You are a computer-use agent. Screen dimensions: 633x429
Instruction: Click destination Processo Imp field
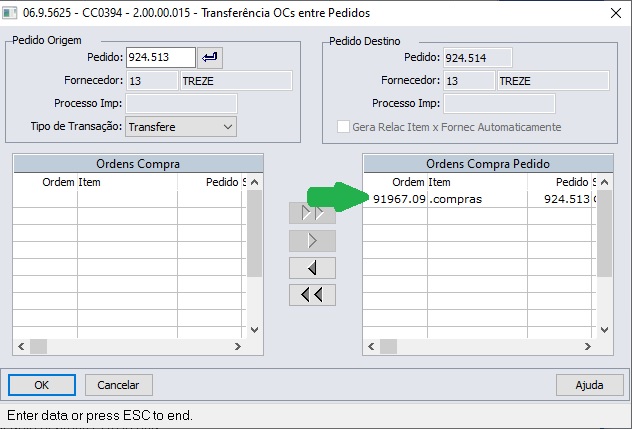[x=499, y=104]
